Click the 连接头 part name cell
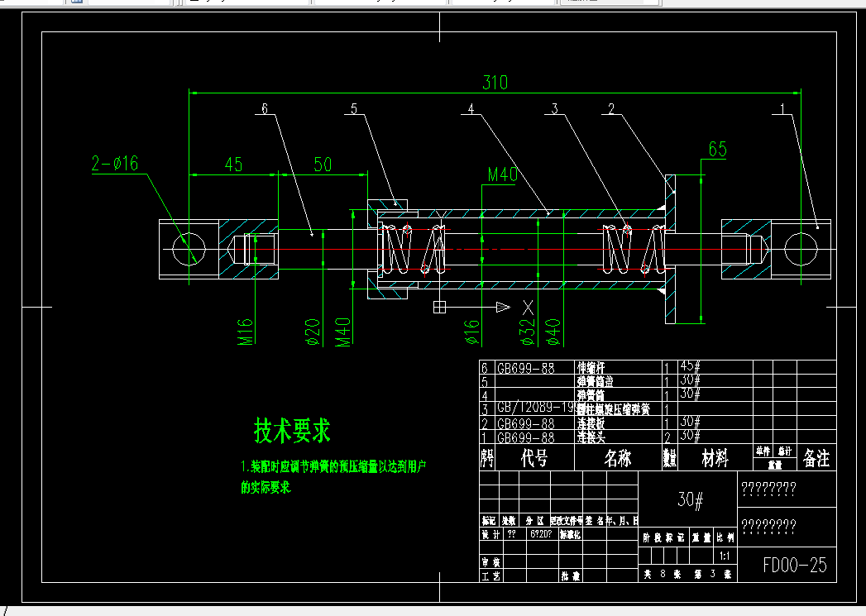 coord(591,437)
